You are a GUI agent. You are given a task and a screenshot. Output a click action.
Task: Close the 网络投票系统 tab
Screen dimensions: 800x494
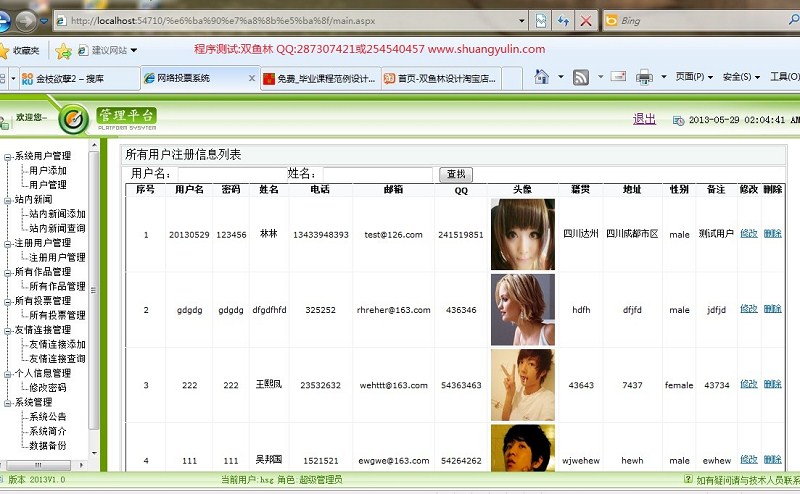pos(252,78)
